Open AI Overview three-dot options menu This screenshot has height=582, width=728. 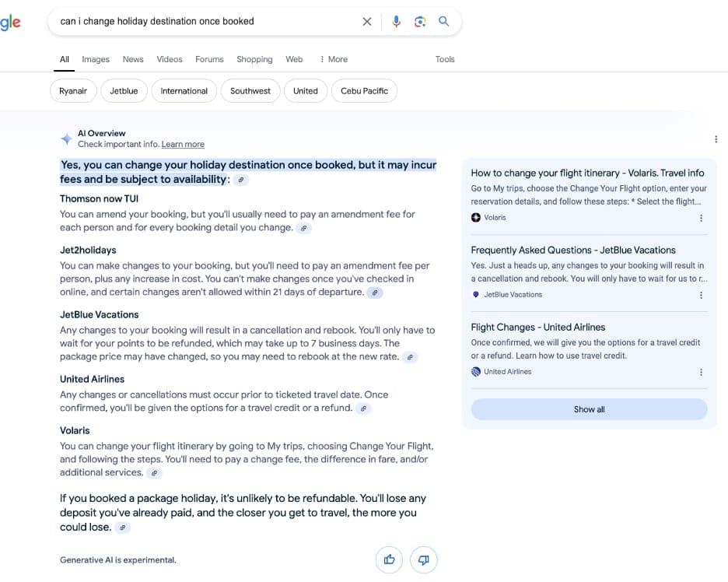(716, 138)
